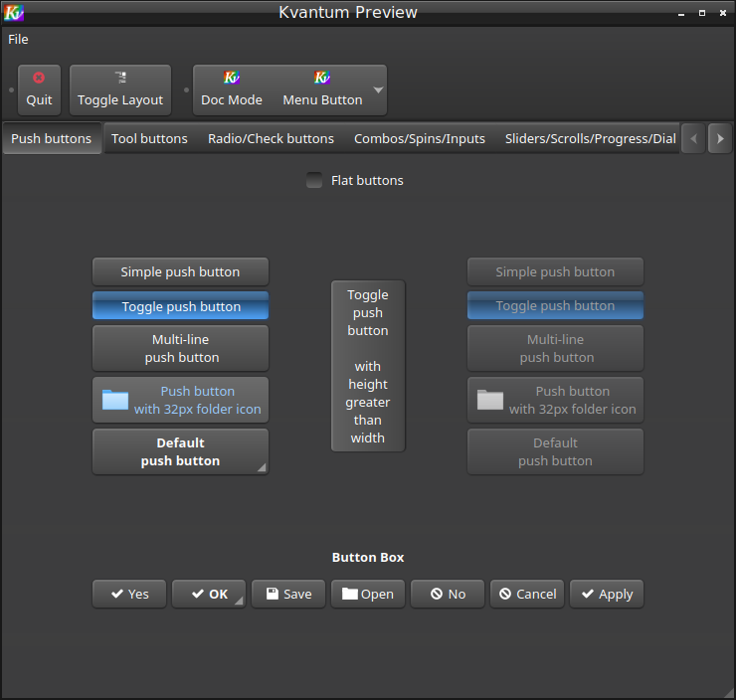Click the folder icon on the Push button
736x700 pixels.
pyautogui.click(x=115, y=400)
